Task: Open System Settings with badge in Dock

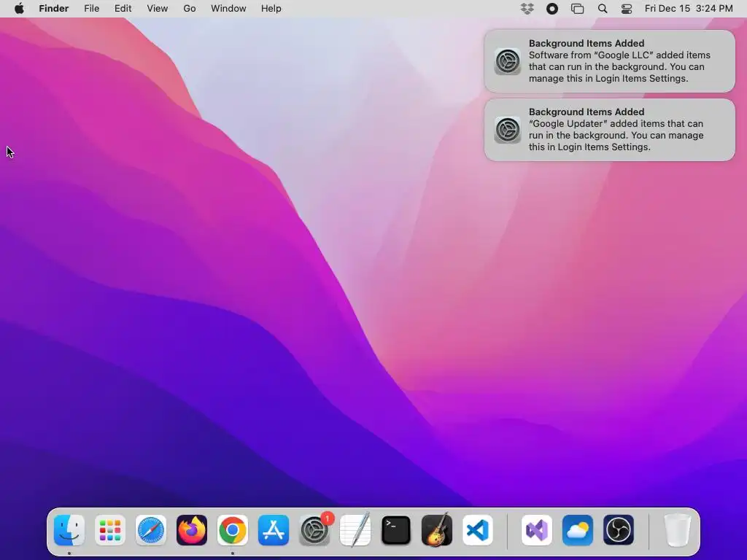Action: (x=314, y=530)
